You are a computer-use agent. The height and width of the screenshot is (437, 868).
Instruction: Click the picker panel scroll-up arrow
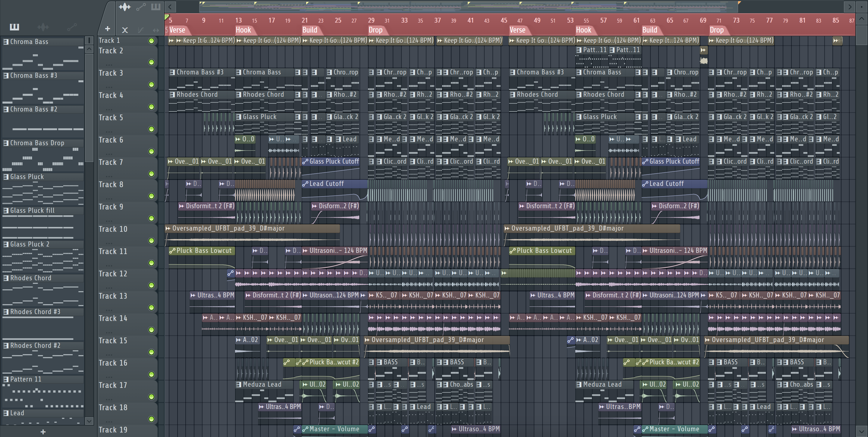pos(89,49)
